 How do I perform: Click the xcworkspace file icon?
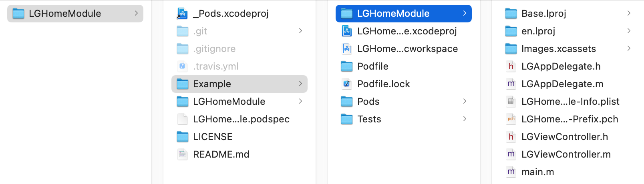click(x=347, y=49)
